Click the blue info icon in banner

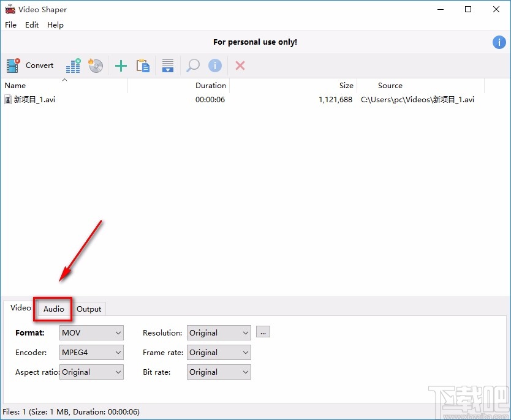click(x=499, y=42)
